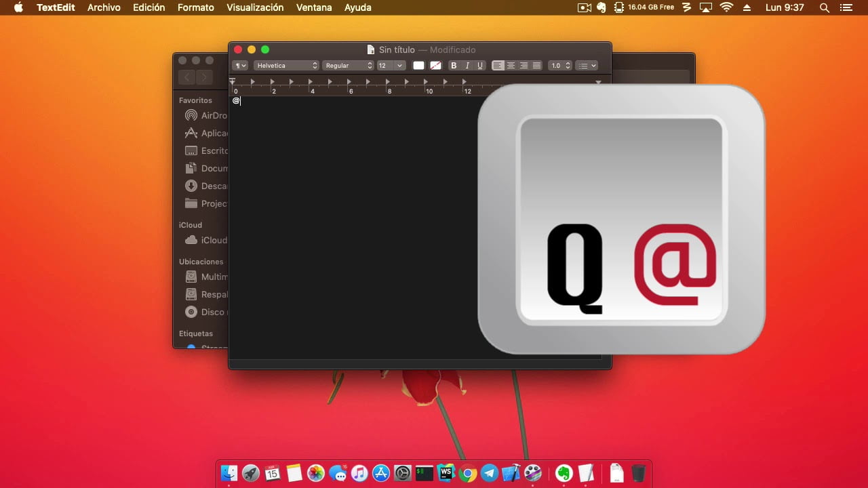
Task: Select Projects folder in the Finder sidebar
Action: (206, 203)
